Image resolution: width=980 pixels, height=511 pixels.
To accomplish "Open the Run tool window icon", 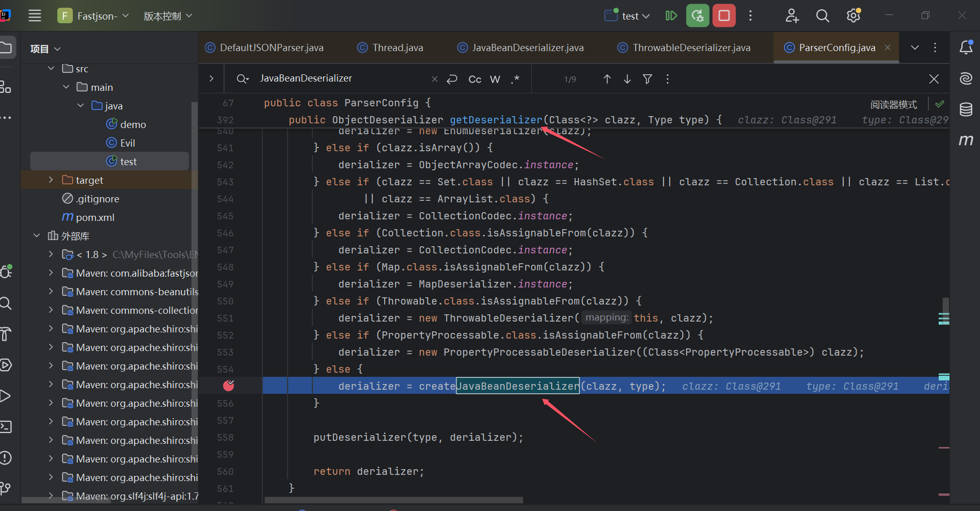I will 6,396.
